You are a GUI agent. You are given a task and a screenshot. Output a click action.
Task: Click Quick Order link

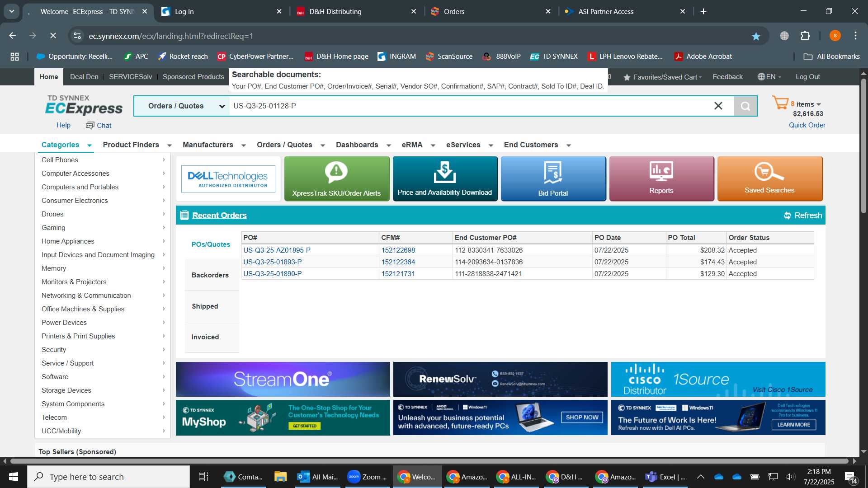[x=807, y=125]
